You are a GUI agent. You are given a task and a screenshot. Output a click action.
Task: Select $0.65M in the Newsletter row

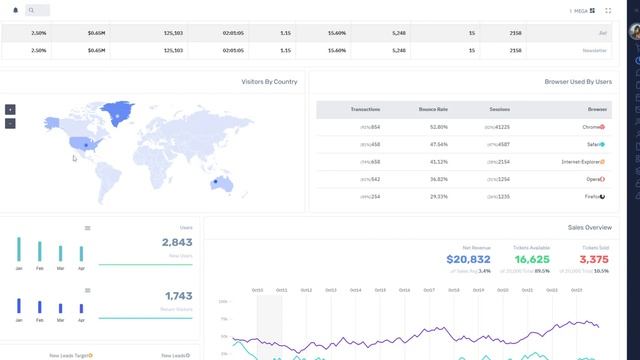point(96,51)
